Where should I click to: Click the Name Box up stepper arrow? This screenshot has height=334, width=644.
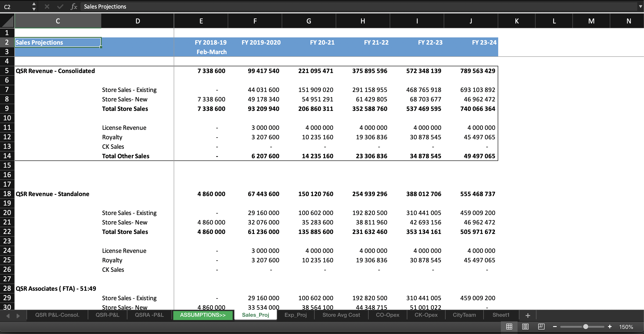point(34,4)
